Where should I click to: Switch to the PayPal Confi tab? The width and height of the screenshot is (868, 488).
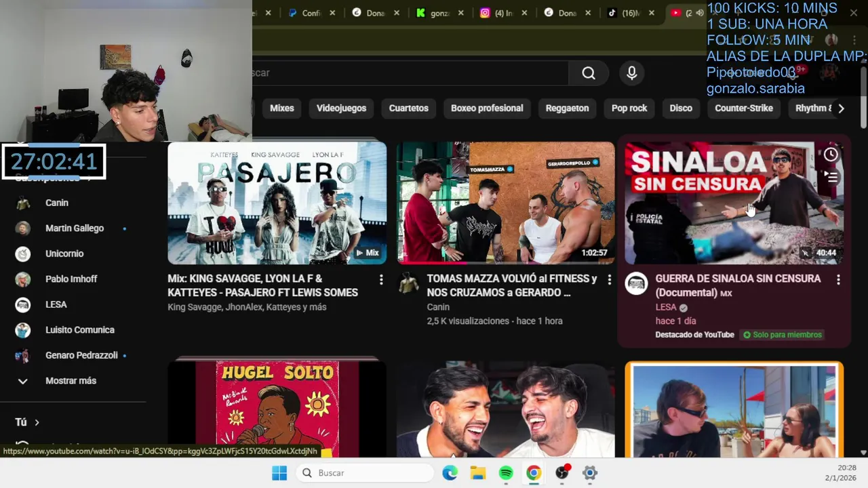[312, 13]
